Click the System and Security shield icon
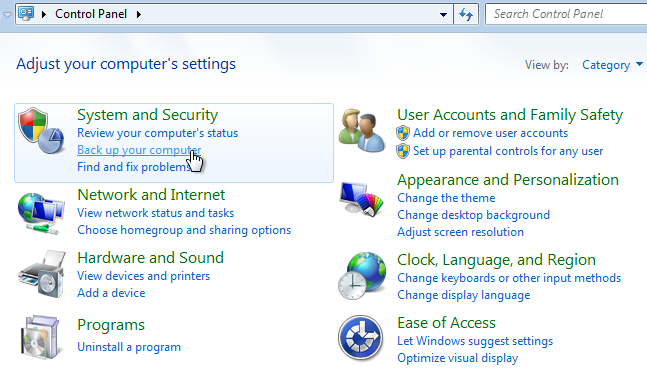 tap(41, 130)
